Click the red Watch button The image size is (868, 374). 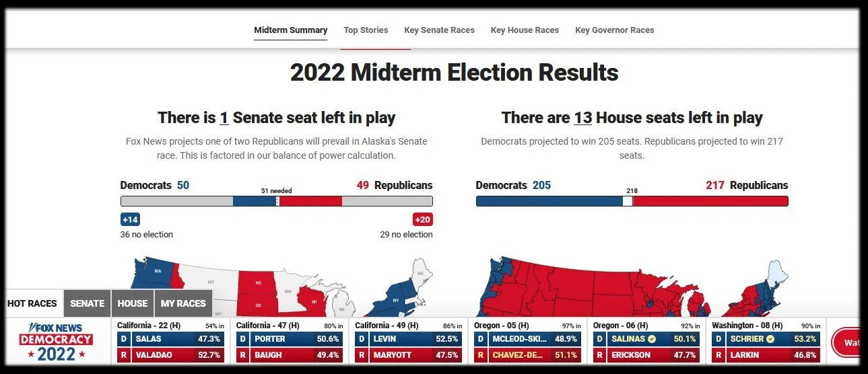(x=850, y=342)
